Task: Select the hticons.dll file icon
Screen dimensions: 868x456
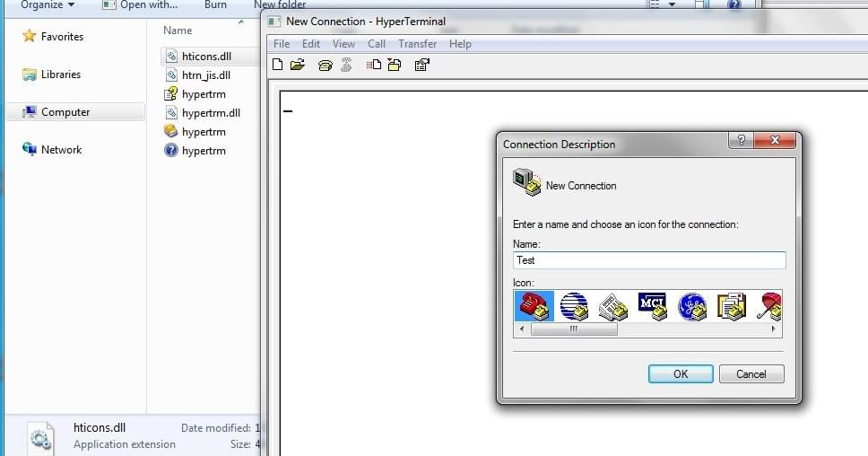Action: coord(171,56)
